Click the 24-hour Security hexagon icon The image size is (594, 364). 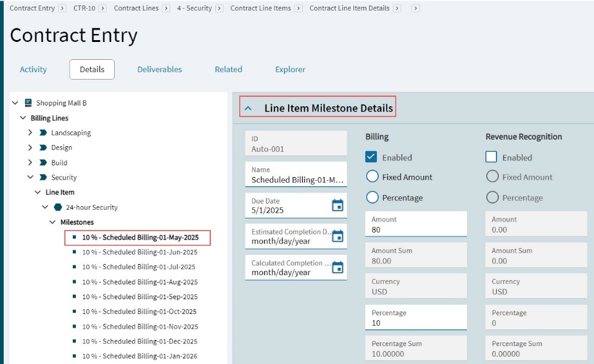(x=58, y=207)
